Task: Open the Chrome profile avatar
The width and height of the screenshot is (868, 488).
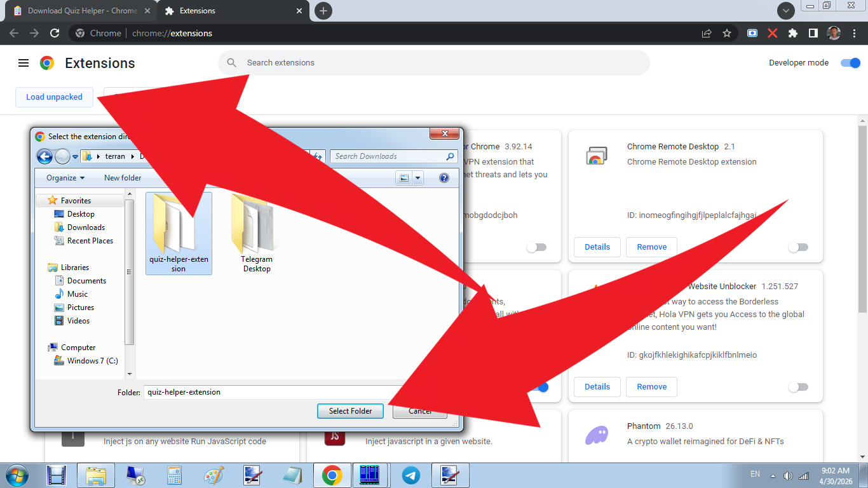Action: (x=834, y=33)
